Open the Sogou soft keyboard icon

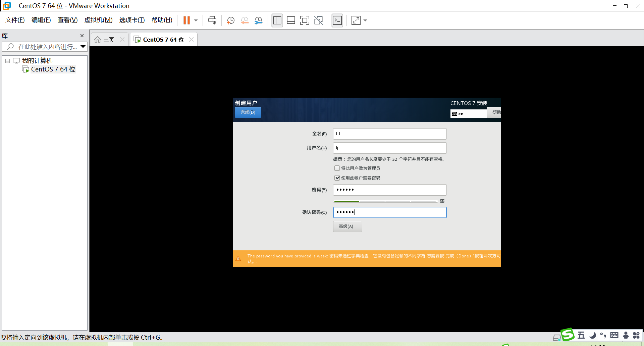614,335
